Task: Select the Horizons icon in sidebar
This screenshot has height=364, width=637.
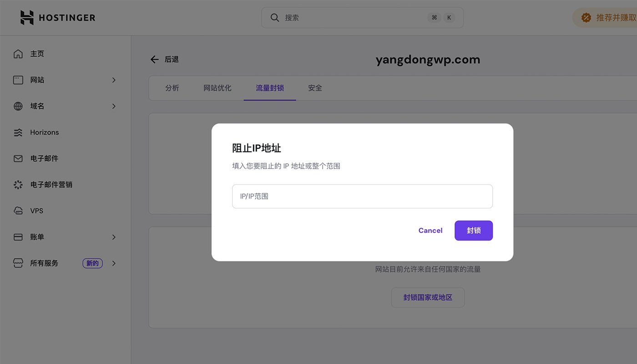Action: click(x=18, y=132)
